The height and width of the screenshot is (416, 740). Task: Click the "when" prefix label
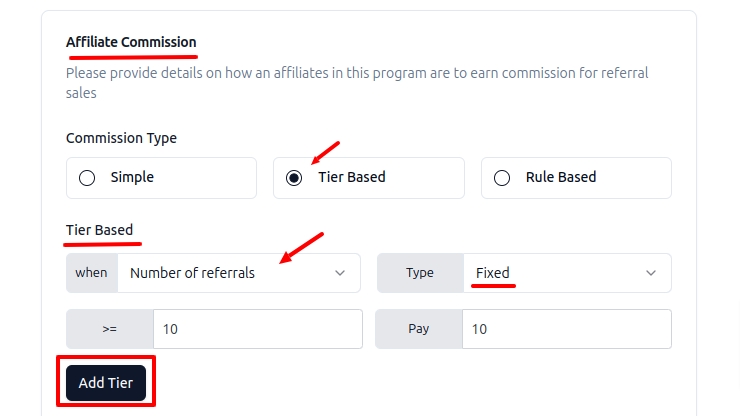coord(92,273)
